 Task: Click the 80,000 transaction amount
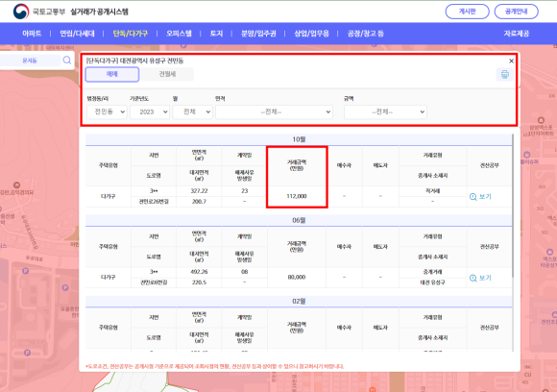point(297,278)
